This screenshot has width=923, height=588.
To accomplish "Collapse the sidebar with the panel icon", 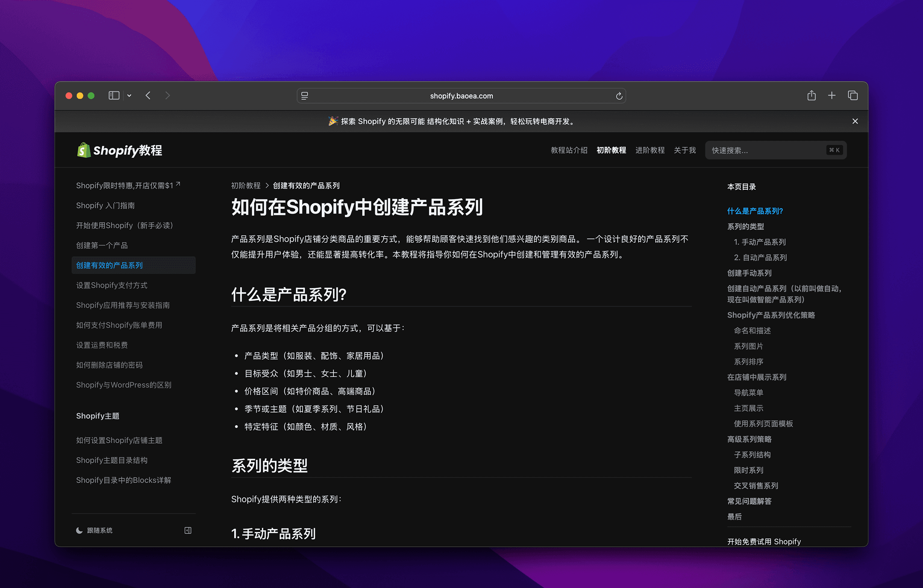I will click(188, 530).
